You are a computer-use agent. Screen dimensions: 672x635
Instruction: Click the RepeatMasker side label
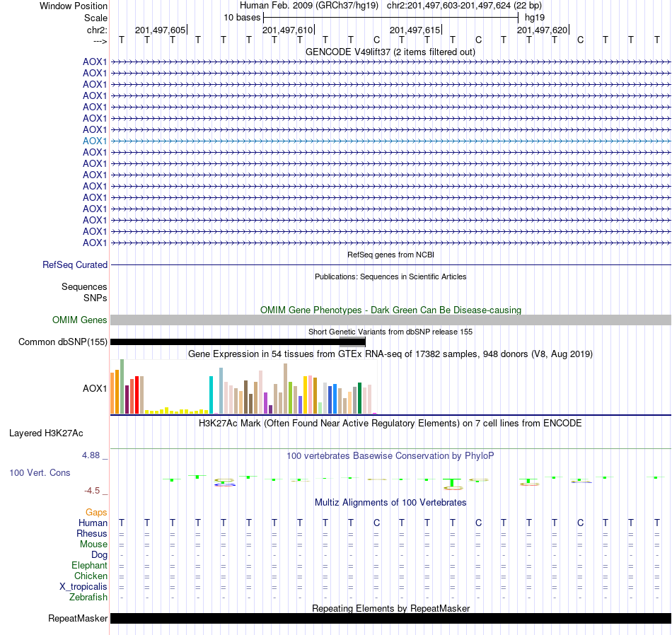tap(78, 618)
